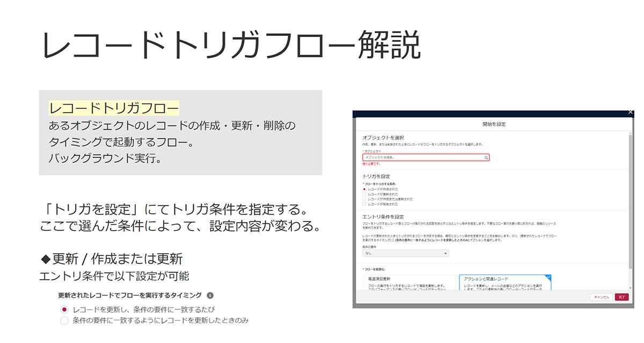Click the フローをトリガする条件 label

pyautogui.click(x=380, y=184)
